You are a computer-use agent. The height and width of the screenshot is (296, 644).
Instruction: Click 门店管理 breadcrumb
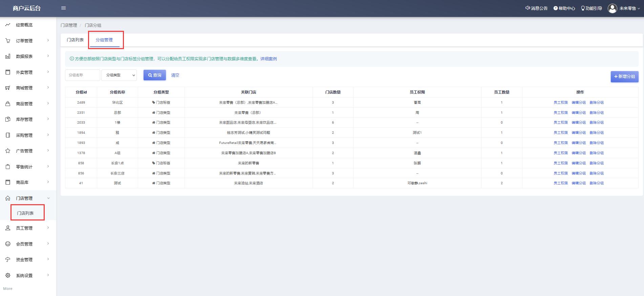pyautogui.click(x=69, y=25)
